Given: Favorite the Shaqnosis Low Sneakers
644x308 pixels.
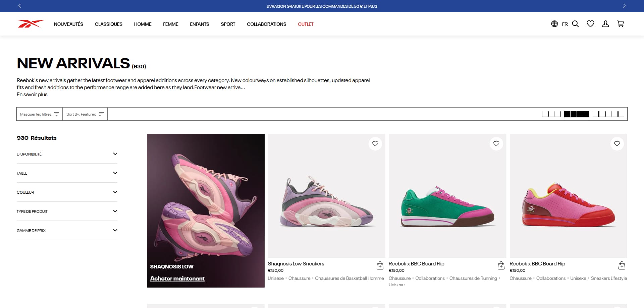Looking at the screenshot, I should (x=375, y=144).
